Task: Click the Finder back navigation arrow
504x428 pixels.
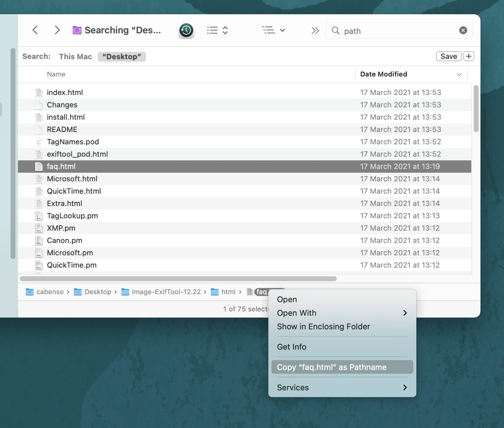Action: pos(35,30)
